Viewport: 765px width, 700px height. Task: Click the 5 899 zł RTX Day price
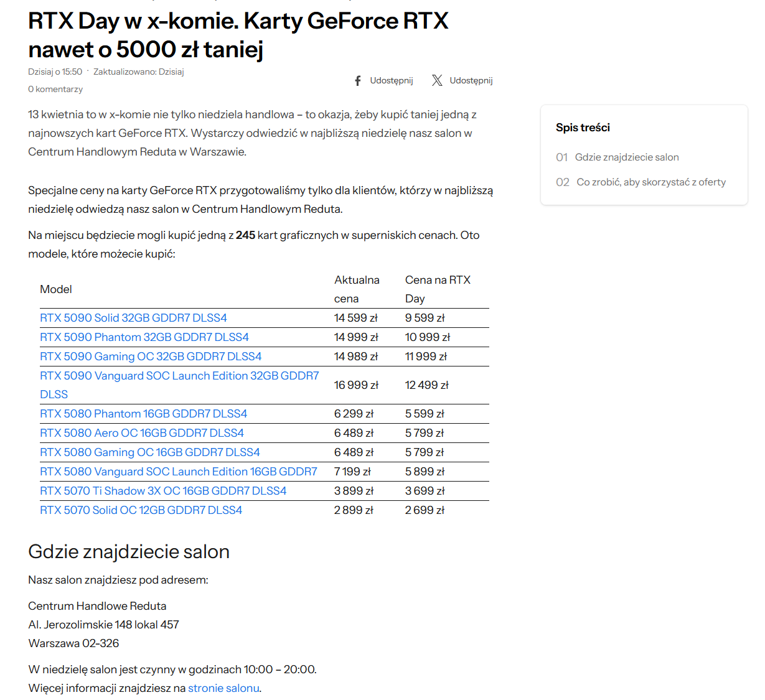point(425,472)
